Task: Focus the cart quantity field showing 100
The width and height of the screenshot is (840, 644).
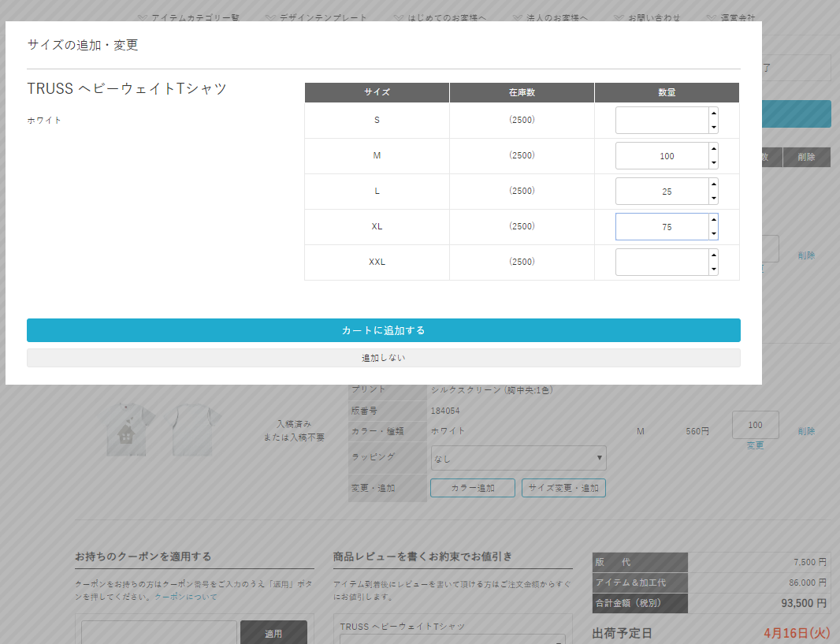Action: pyautogui.click(x=756, y=425)
